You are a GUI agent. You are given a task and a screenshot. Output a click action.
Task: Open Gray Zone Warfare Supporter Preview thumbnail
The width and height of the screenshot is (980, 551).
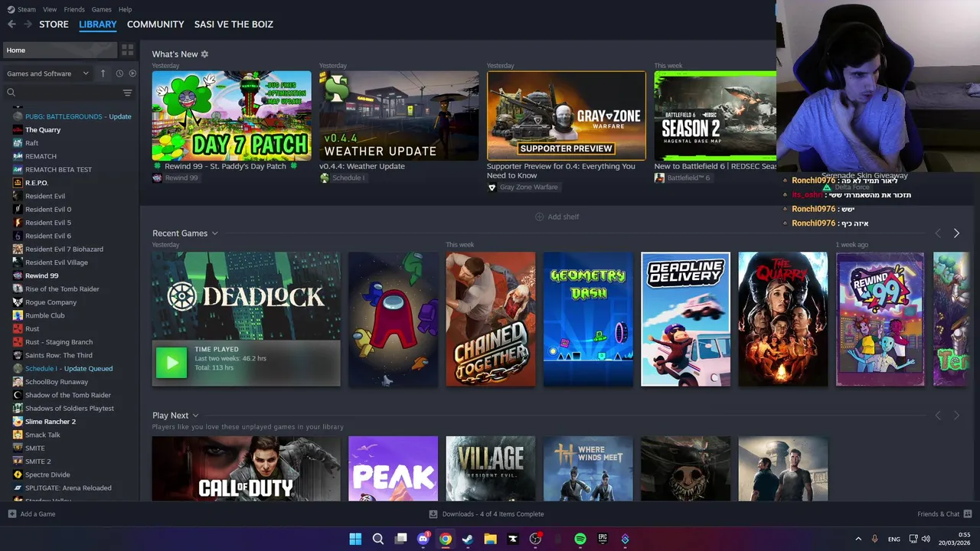(567, 116)
